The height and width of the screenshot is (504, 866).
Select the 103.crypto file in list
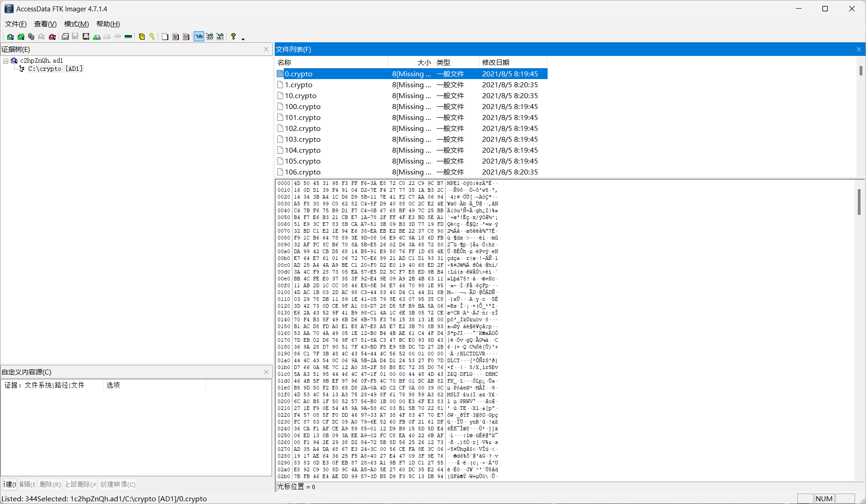coord(302,140)
